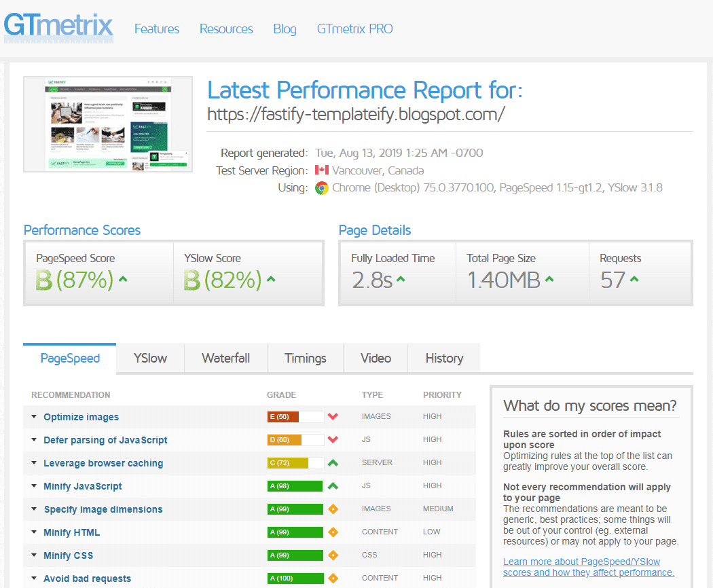Viewport: 713px width, 588px height.
Task: Switch to the Video tab
Action: click(x=376, y=359)
